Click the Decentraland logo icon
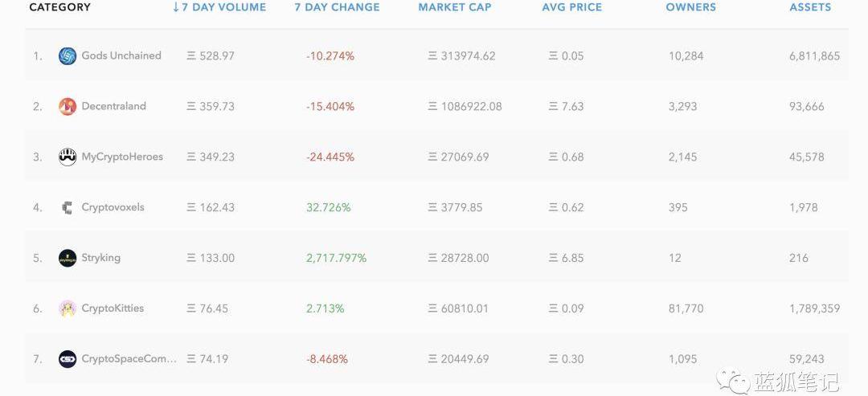Screen dimensions: 868x396 tap(68, 106)
